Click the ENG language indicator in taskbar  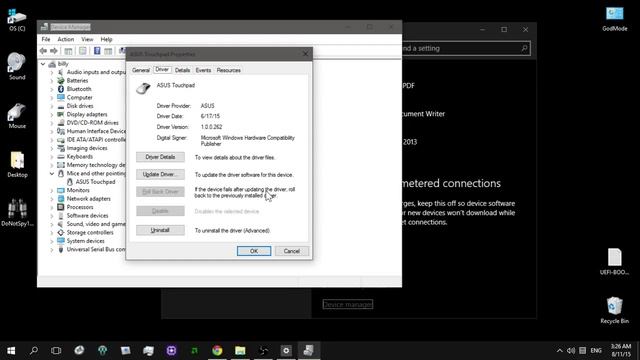pyautogui.click(x=596, y=351)
